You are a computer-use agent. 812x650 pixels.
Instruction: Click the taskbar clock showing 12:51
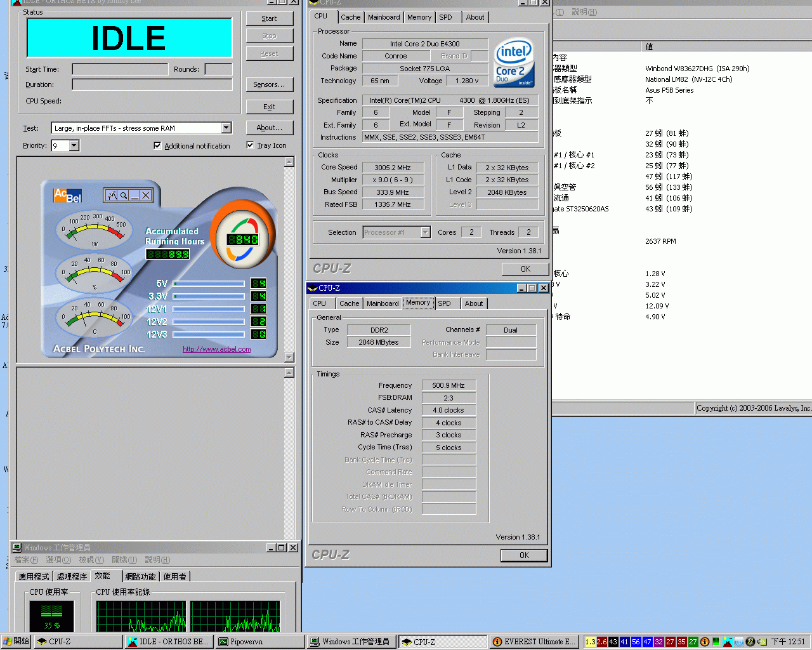click(x=788, y=642)
